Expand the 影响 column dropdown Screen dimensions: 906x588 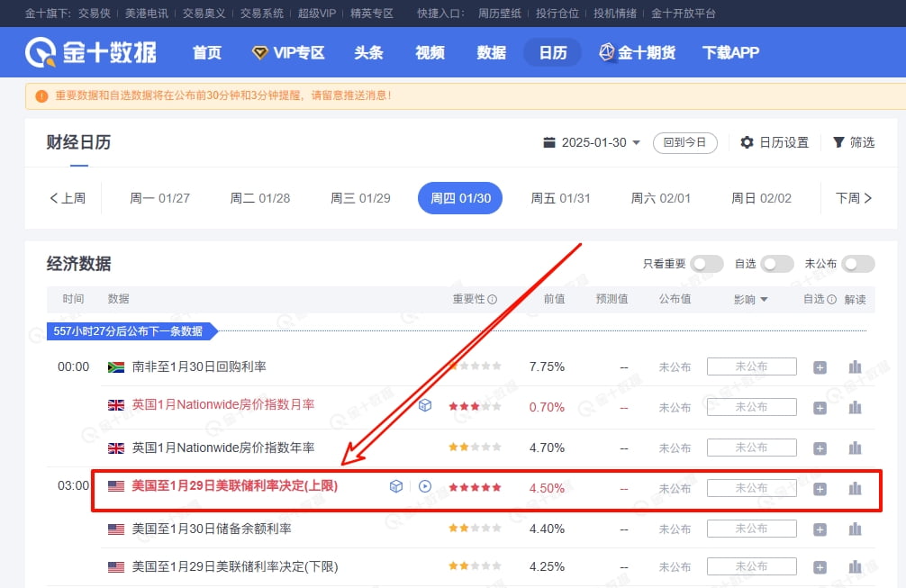click(762, 298)
